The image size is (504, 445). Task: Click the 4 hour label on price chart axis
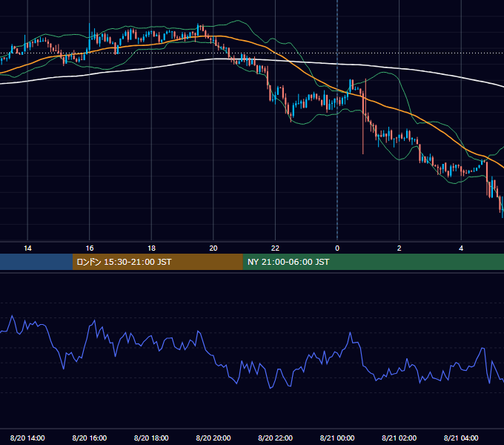461,248
